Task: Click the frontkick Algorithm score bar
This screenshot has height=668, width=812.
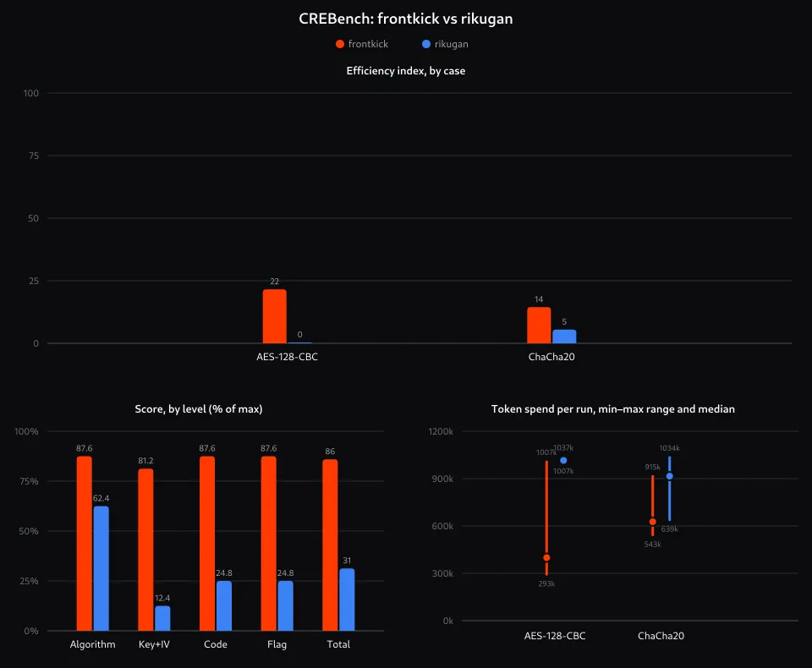Action: 85,543
